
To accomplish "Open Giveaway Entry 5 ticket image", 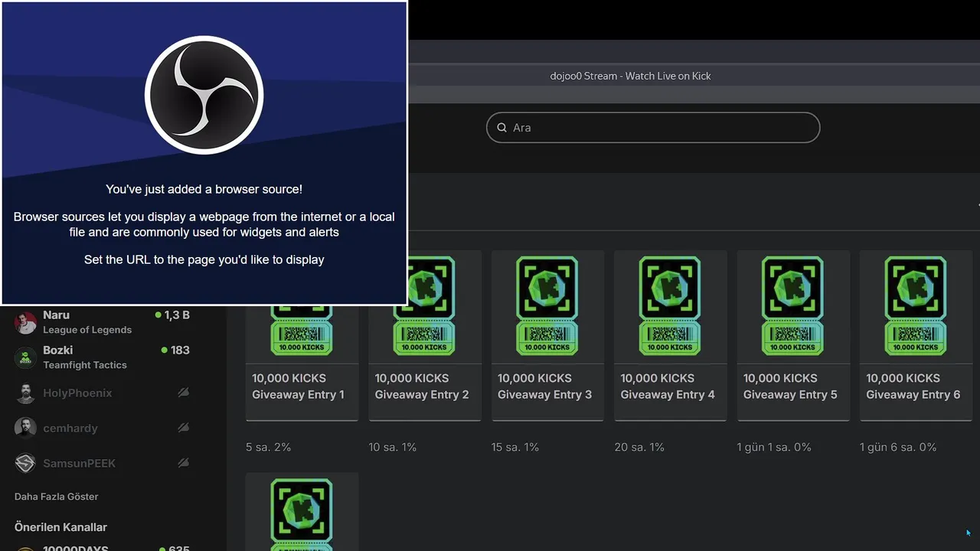I will tap(792, 305).
